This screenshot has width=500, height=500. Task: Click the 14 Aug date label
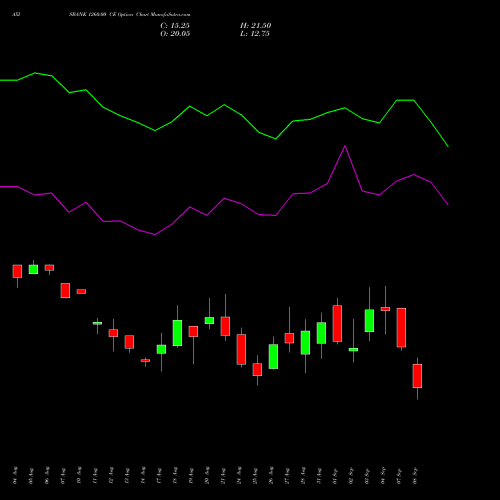(143, 475)
